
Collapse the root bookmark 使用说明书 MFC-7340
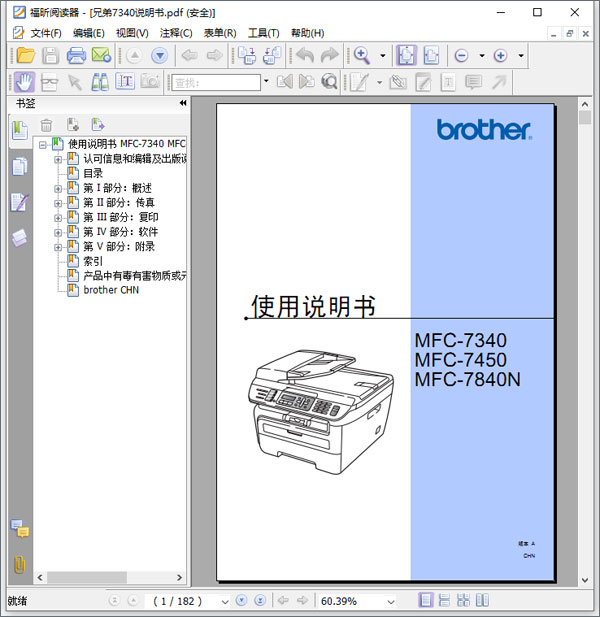pos(43,145)
